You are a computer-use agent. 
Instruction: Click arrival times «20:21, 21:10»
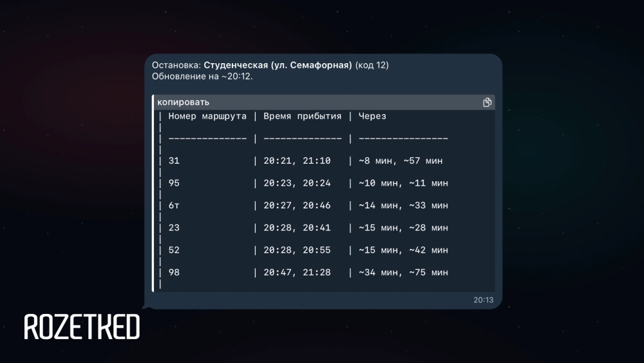(297, 161)
